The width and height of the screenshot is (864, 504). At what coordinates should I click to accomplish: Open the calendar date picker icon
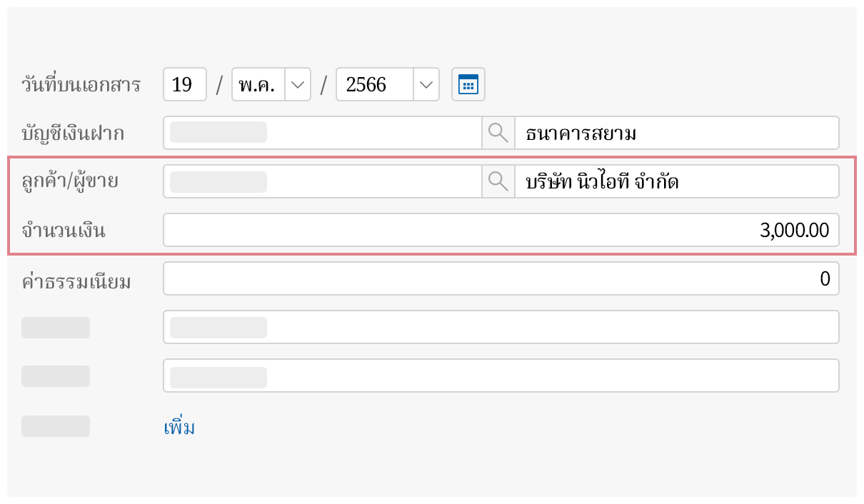pos(468,84)
